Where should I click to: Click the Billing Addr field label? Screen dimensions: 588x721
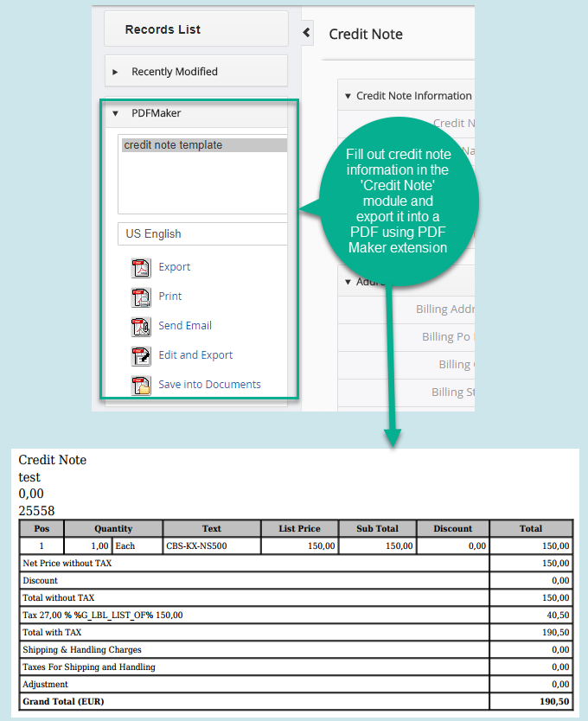(445, 309)
